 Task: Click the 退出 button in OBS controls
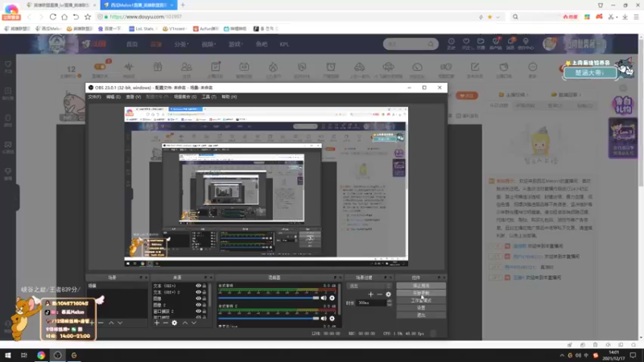click(421, 315)
